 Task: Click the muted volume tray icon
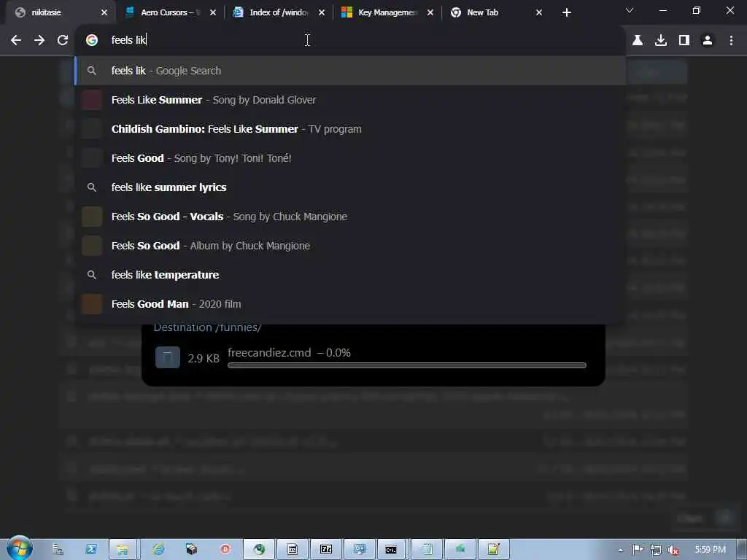(673, 550)
